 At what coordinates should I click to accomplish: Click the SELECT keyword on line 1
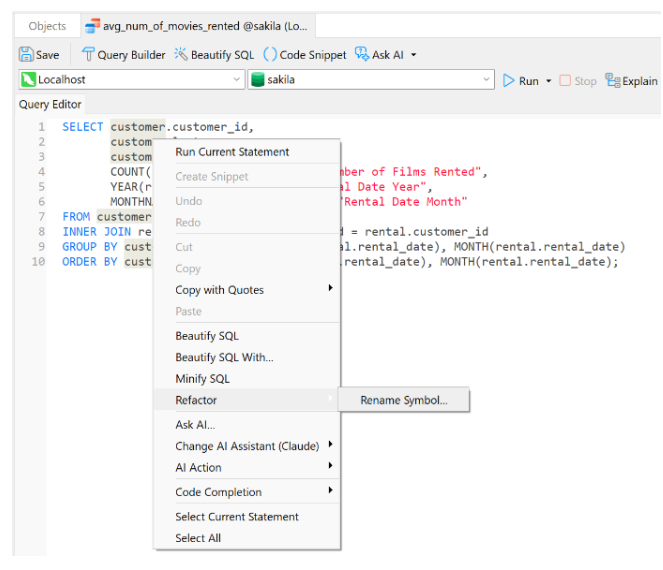pos(83,127)
